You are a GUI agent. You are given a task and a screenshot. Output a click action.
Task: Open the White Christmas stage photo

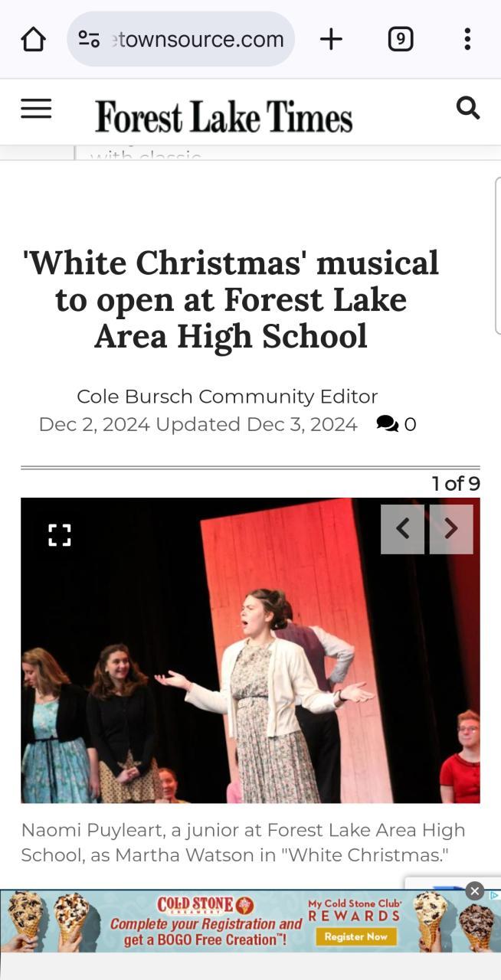[250, 650]
